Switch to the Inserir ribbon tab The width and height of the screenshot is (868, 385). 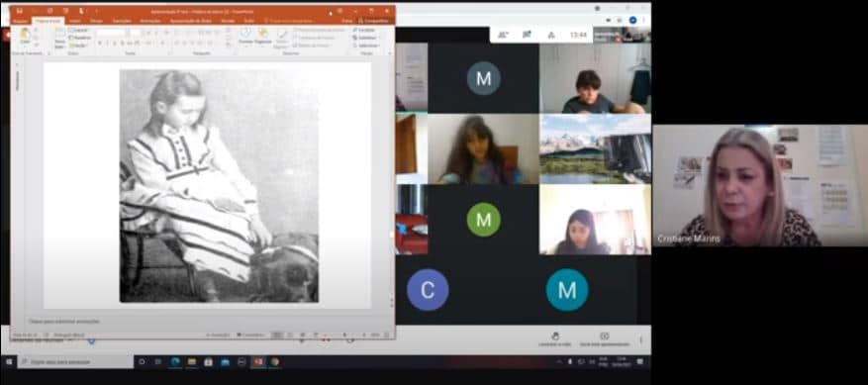pyautogui.click(x=75, y=21)
